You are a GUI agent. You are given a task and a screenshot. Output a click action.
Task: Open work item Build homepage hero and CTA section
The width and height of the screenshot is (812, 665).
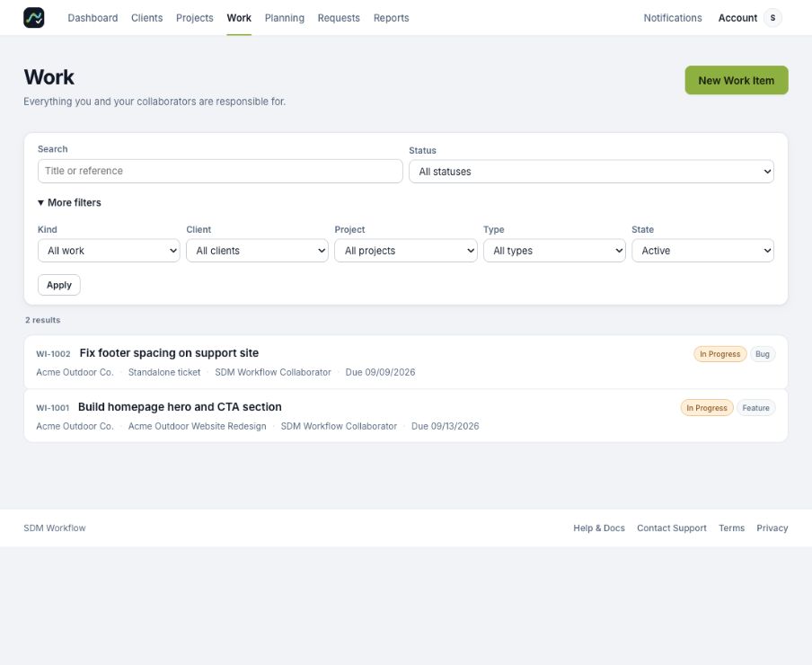[180, 407]
